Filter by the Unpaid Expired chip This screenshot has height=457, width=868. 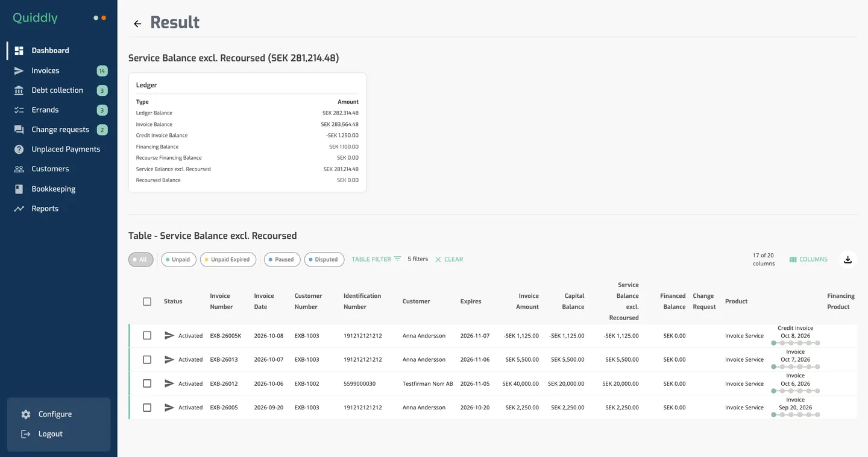[x=228, y=259]
